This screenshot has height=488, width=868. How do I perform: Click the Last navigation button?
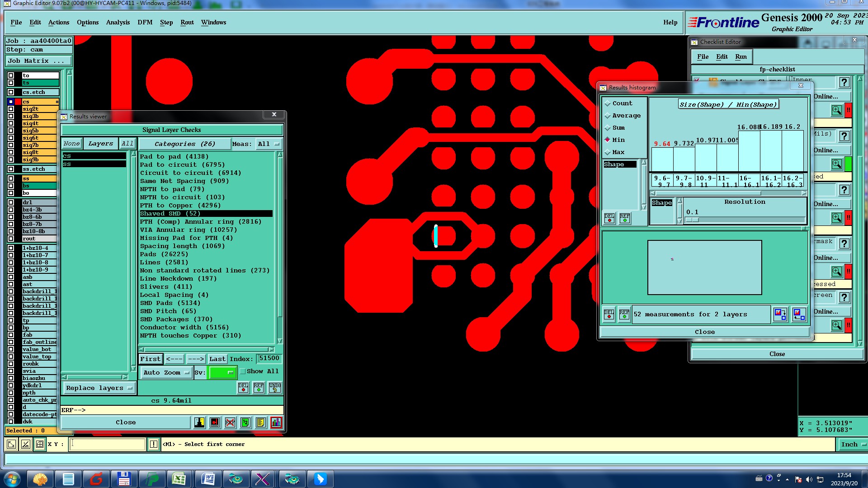point(217,359)
